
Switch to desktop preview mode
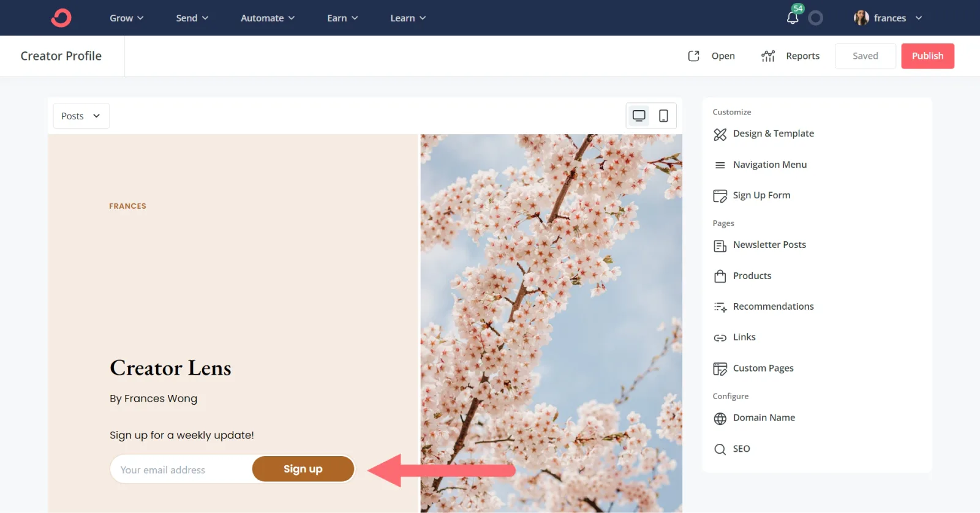coord(639,116)
